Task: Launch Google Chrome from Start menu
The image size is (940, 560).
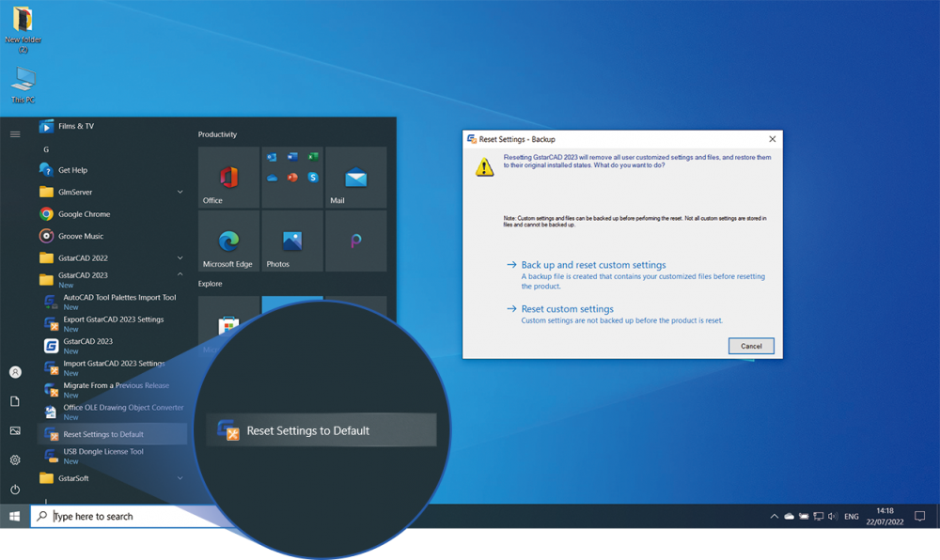Action: (x=112, y=214)
